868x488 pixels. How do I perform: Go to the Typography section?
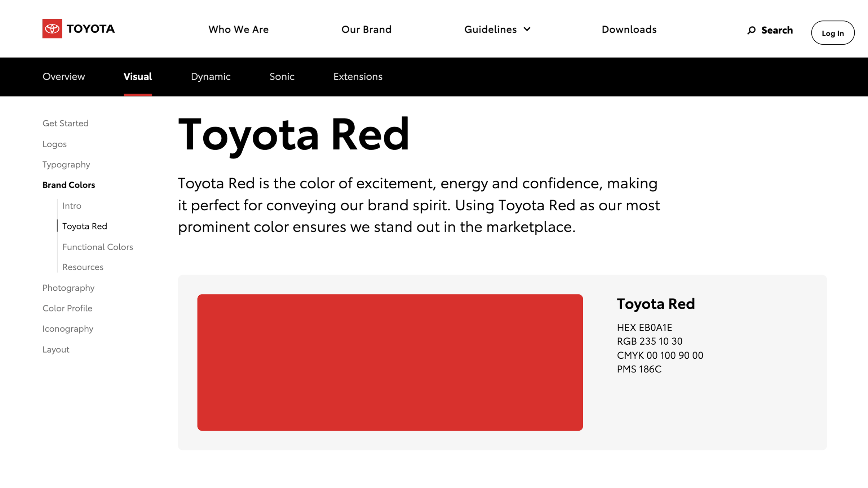[66, 165]
